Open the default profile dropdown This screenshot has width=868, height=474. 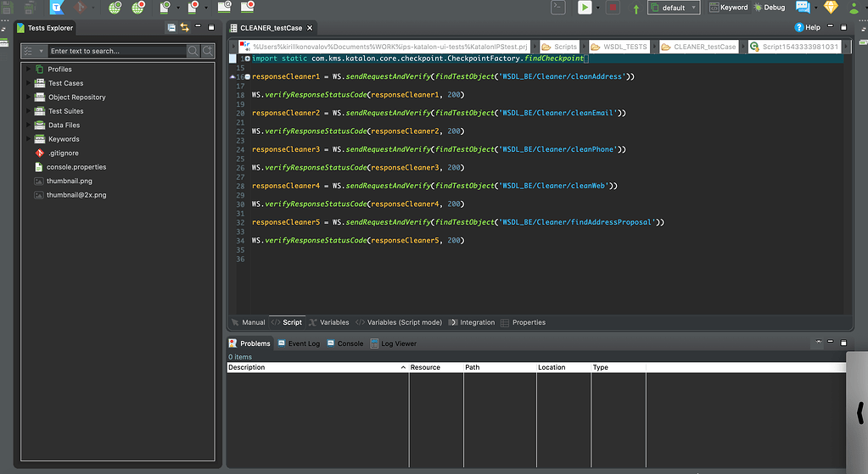tap(674, 8)
